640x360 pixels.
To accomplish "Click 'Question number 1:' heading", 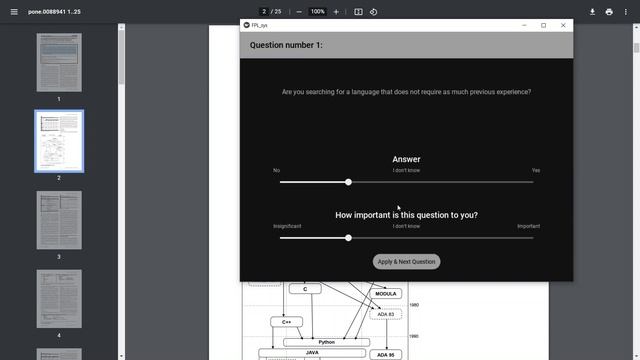I will click(x=286, y=45).
